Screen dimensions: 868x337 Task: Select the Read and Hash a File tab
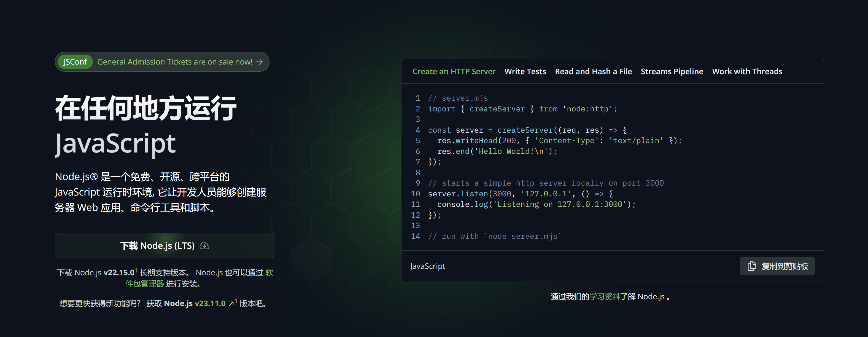[x=593, y=71]
